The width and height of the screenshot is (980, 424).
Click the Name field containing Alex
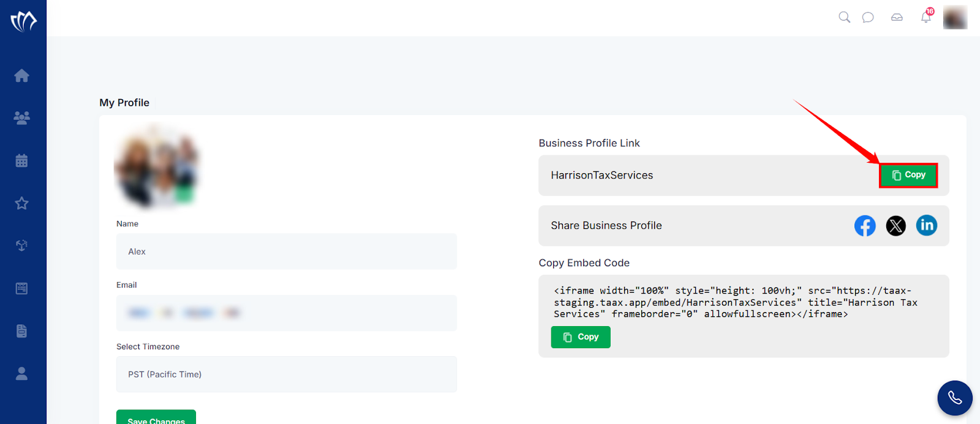click(x=287, y=251)
